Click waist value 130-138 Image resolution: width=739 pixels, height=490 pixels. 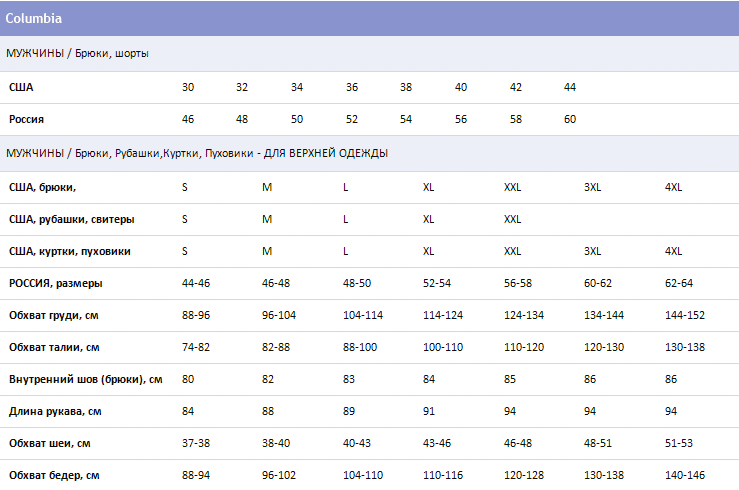(685, 348)
